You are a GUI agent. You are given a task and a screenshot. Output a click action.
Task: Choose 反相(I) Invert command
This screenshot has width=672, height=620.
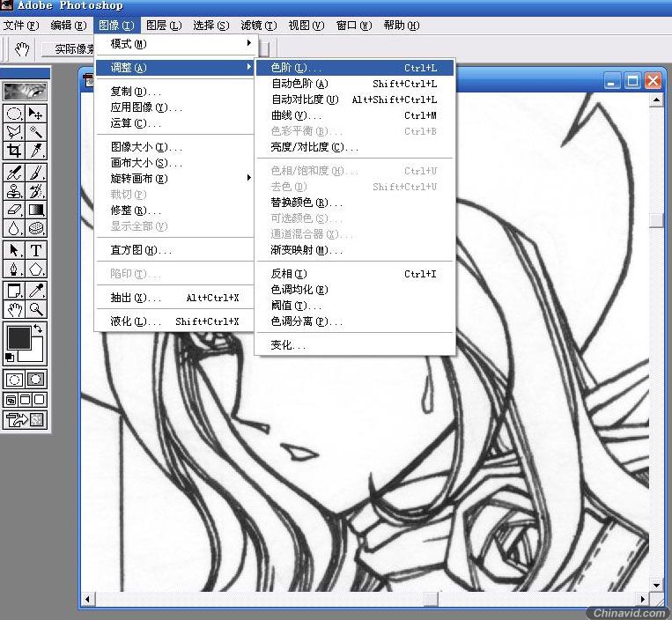pyautogui.click(x=355, y=274)
